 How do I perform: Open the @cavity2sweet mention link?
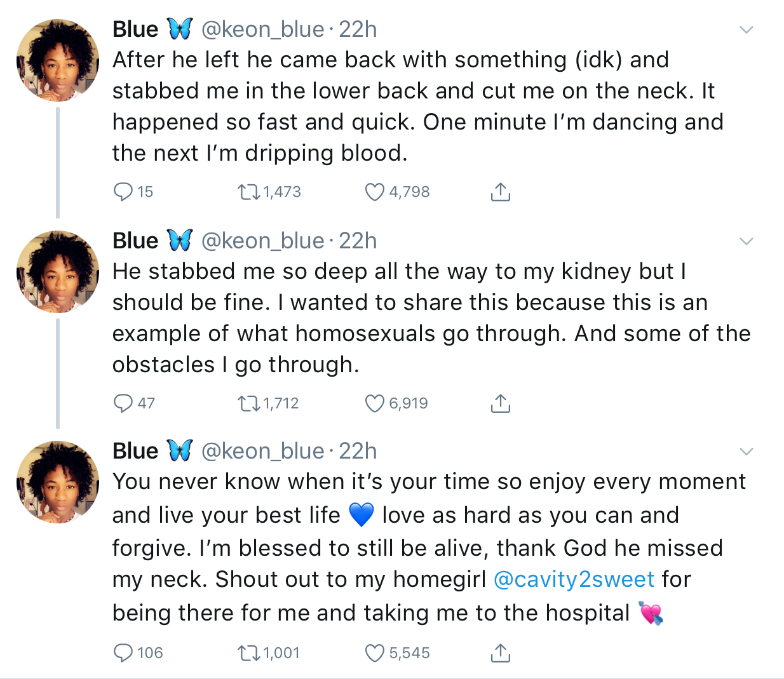pos(574,579)
